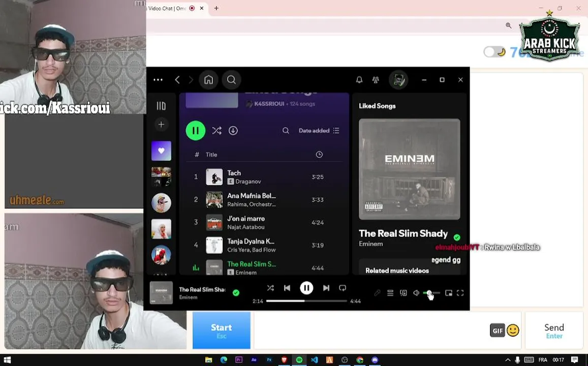Mute the Spotify volume

[x=416, y=293]
